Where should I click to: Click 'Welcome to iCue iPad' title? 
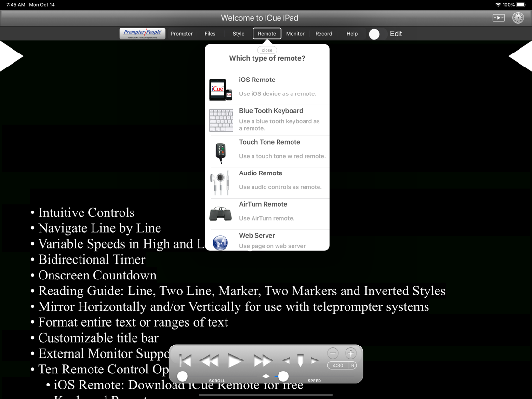[260, 18]
